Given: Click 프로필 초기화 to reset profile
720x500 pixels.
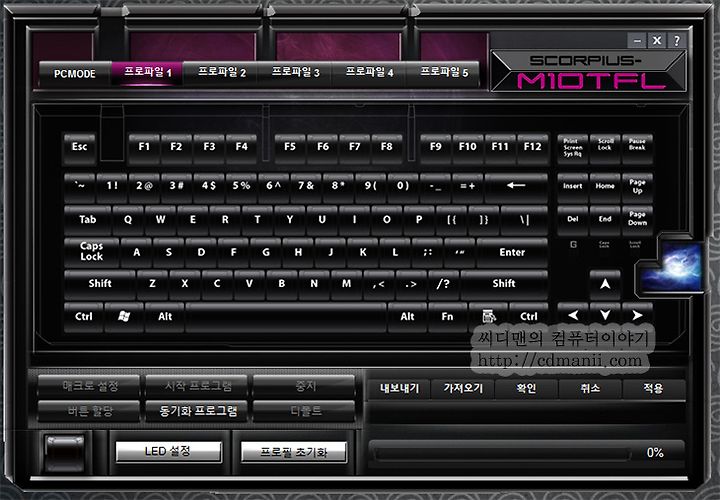Looking at the screenshot, I should pos(293,452).
